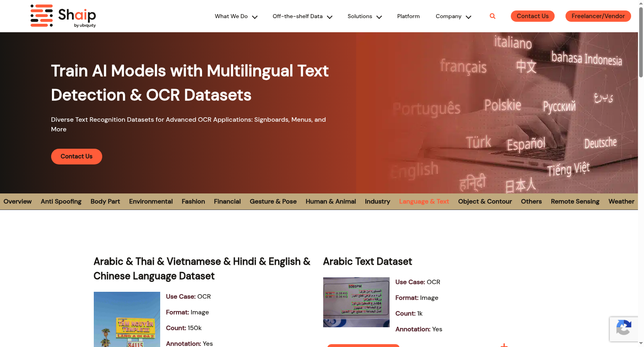Click the Arabic Text Dataset heading
The image size is (644, 347).
coord(367,262)
